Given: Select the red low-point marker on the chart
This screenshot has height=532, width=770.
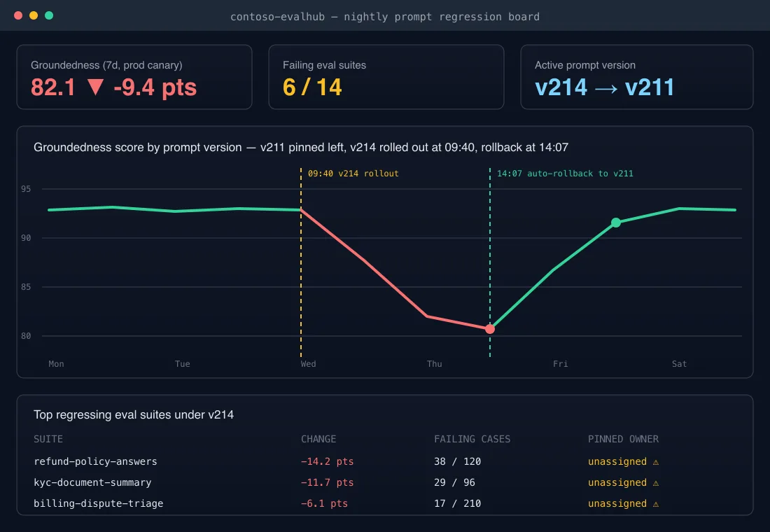Looking at the screenshot, I should point(489,329).
